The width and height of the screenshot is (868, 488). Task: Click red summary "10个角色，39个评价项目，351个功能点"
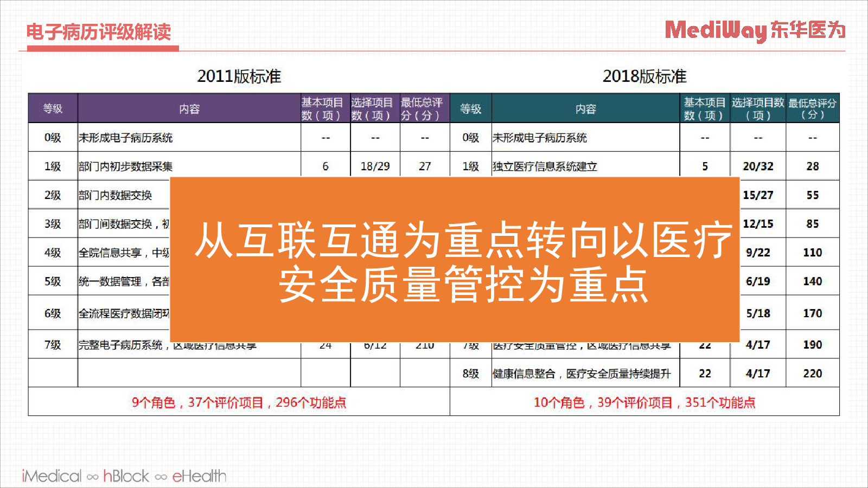644,402
